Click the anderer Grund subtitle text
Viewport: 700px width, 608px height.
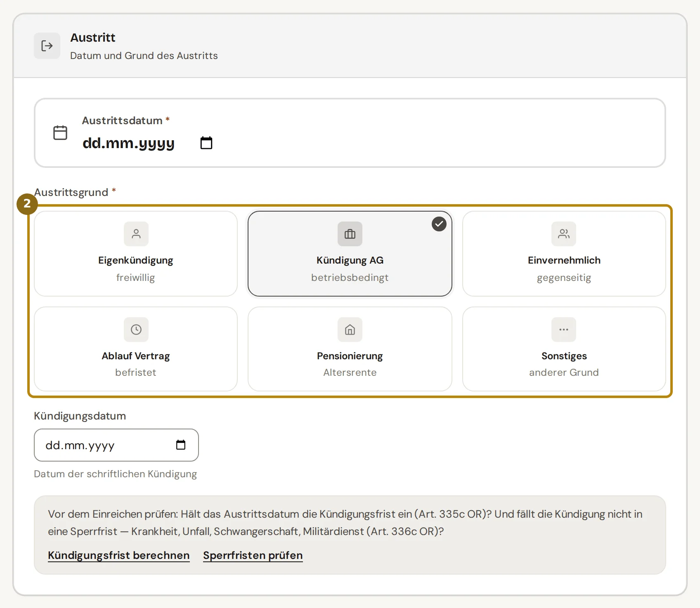click(564, 372)
